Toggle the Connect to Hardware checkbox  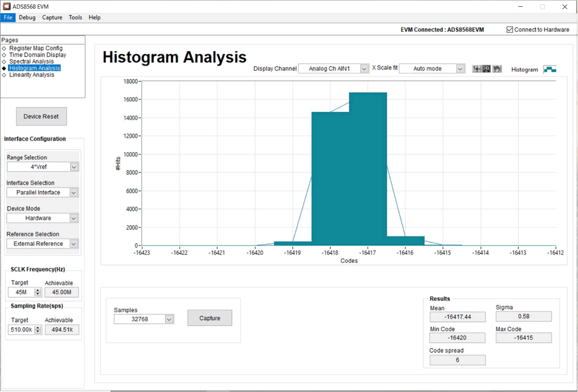[510, 30]
